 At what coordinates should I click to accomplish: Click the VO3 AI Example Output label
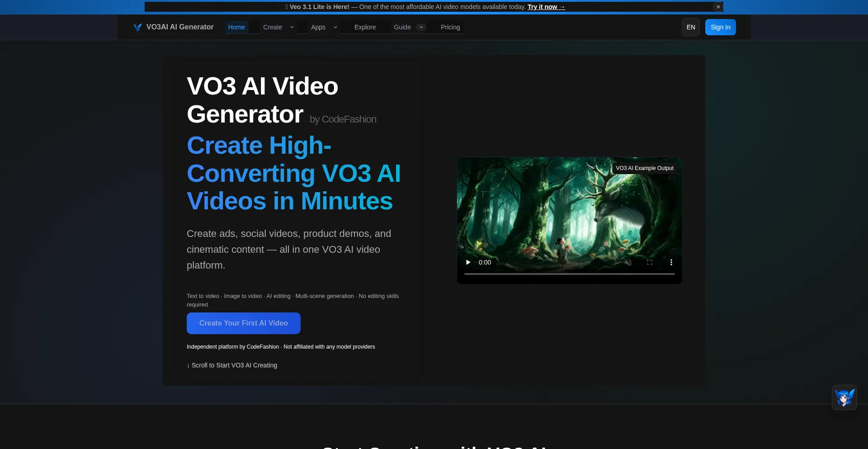point(645,168)
